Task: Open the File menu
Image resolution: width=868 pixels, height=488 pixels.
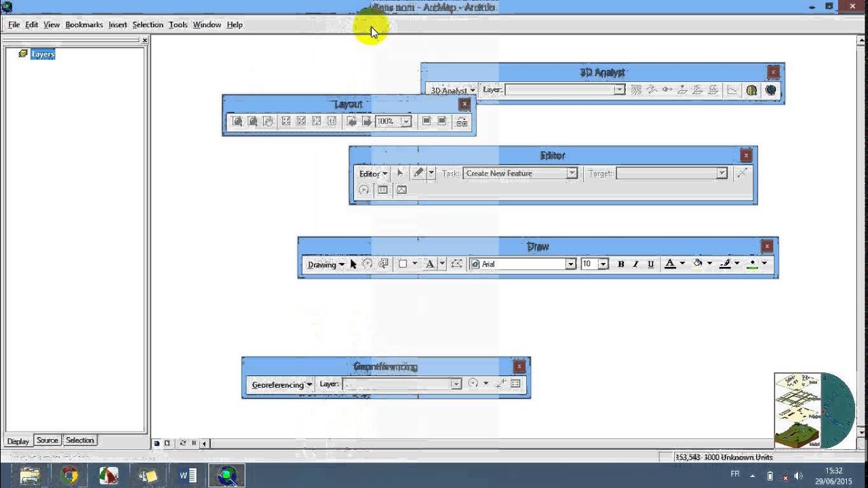Action: 14,24
